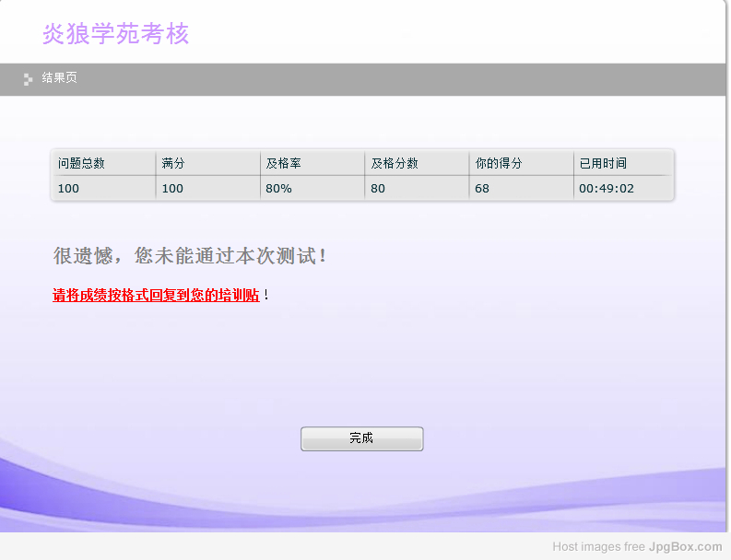This screenshot has width=731, height=560.
Task: Click the 80 value under 及格分数
Action: point(378,188)
